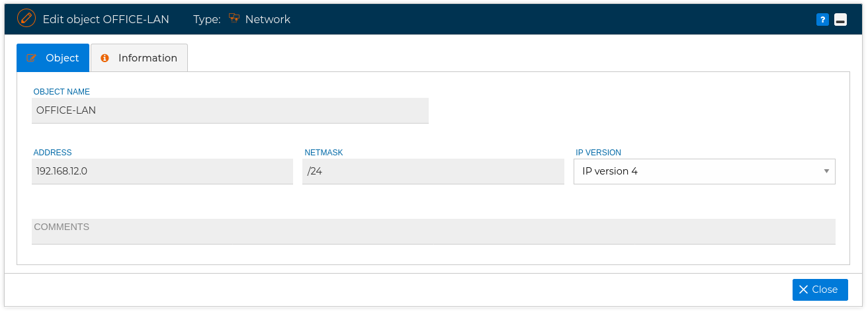The image size is (868, 312).
Task: Open help via the question mark icon
Action: [822, 20]
